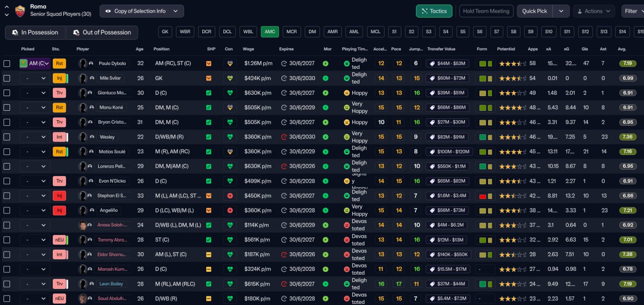Open Gianluca Mancini's player name link

click(x=112, y=93)
